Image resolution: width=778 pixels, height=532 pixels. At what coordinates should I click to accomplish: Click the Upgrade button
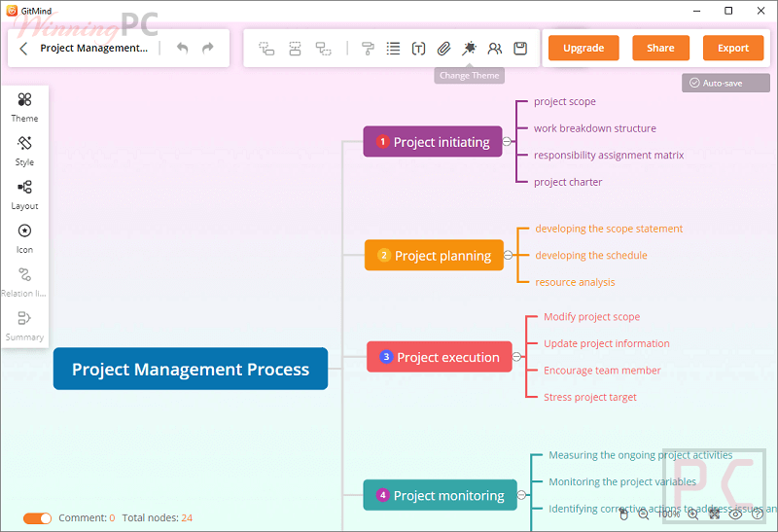coord(583,48)
